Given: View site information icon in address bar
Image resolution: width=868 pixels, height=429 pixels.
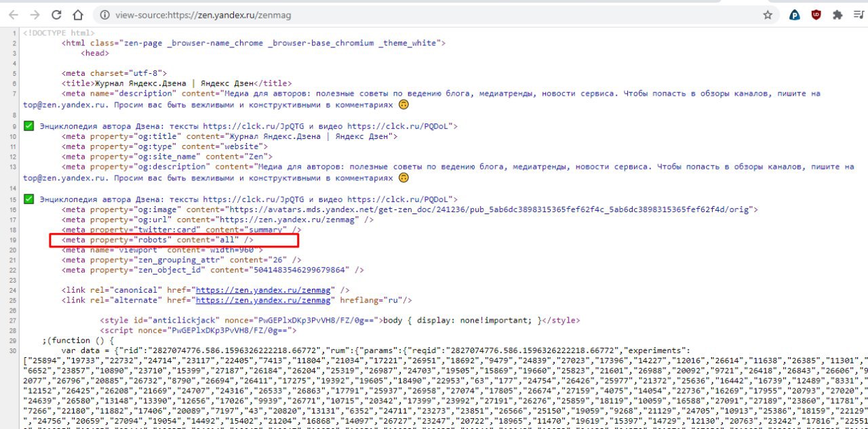Looking at the screenshot, I should [104, 14].
